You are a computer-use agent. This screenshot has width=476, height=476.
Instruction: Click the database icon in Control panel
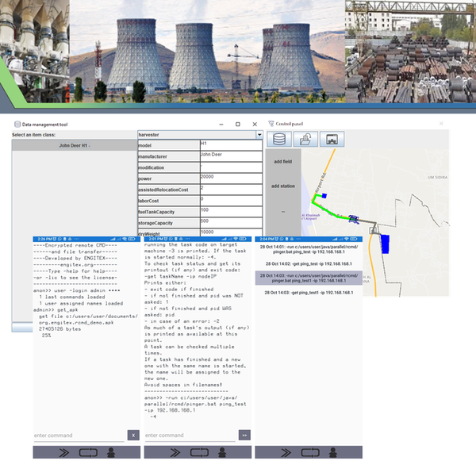click(x=278, y=140)
